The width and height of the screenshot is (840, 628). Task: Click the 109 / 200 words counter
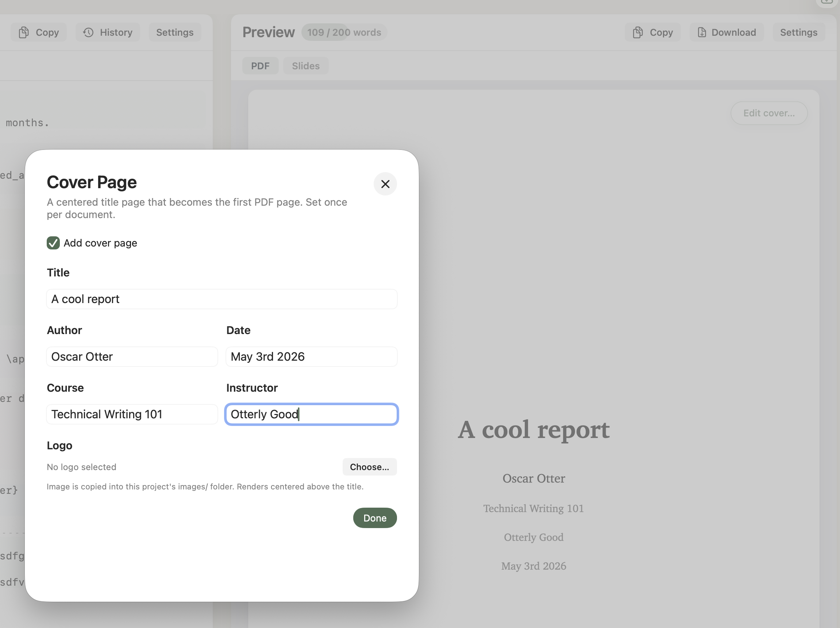pos(344,32)
